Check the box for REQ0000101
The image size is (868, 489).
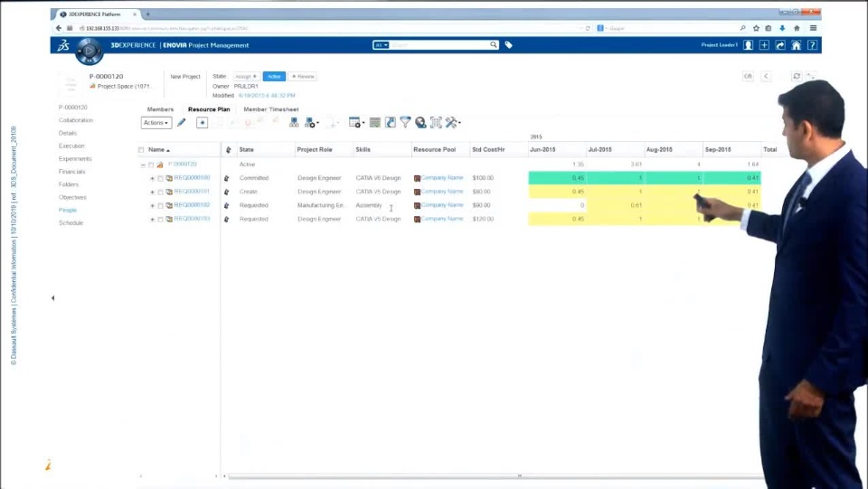tap(161, 193)
